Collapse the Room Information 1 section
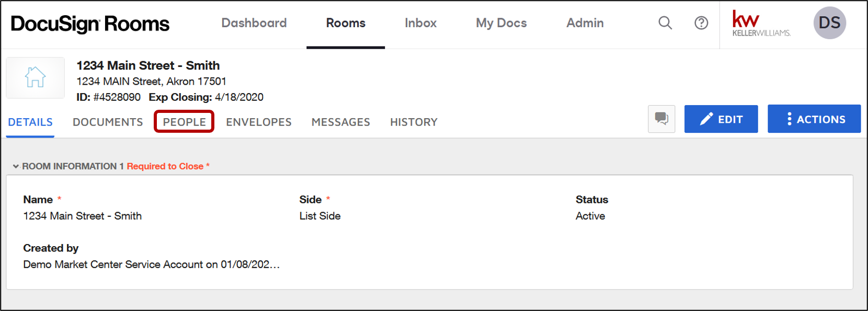Screen dimensions: 868x311 [15, 166]
